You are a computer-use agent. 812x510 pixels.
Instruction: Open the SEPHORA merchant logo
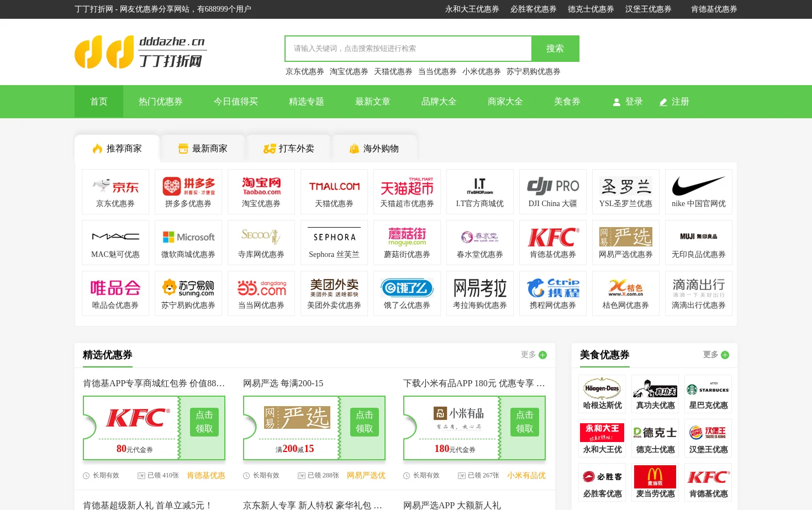tap(334, 237)
